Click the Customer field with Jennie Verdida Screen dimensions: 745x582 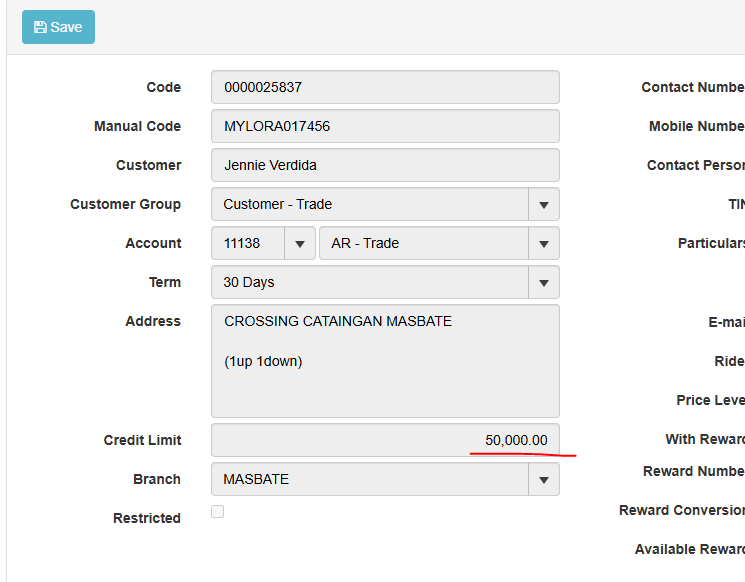(385, 165)
